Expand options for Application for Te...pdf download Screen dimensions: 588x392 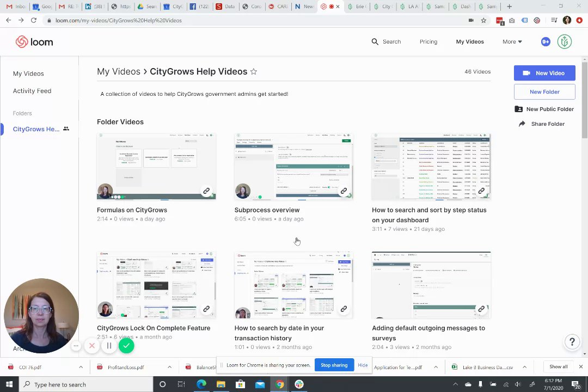(436, 367)
